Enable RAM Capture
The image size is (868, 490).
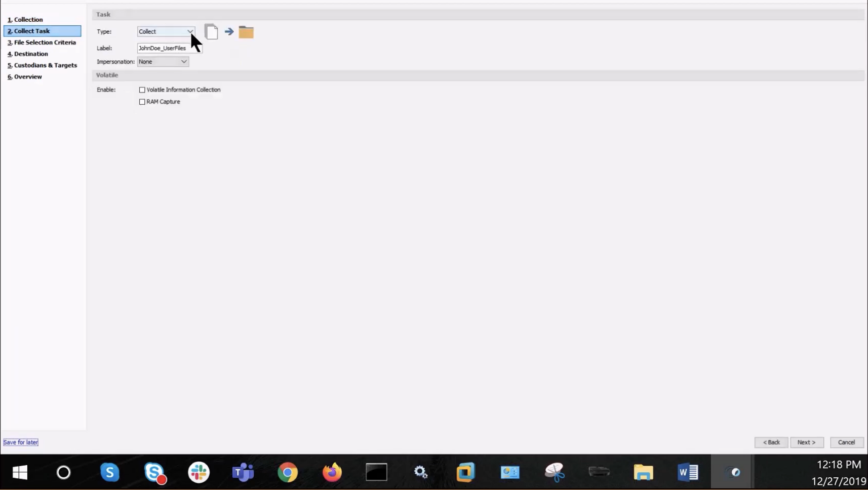142,101
